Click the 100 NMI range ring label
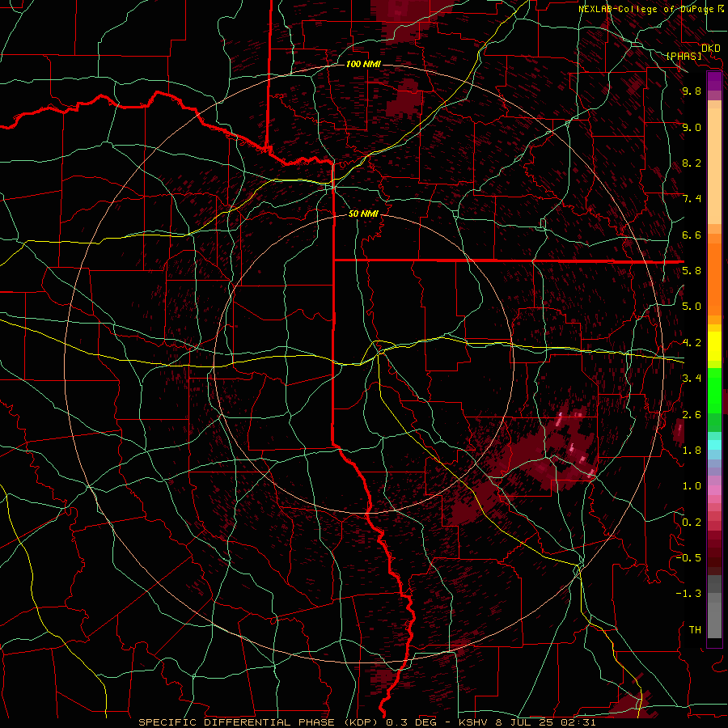 click(363, 64)
